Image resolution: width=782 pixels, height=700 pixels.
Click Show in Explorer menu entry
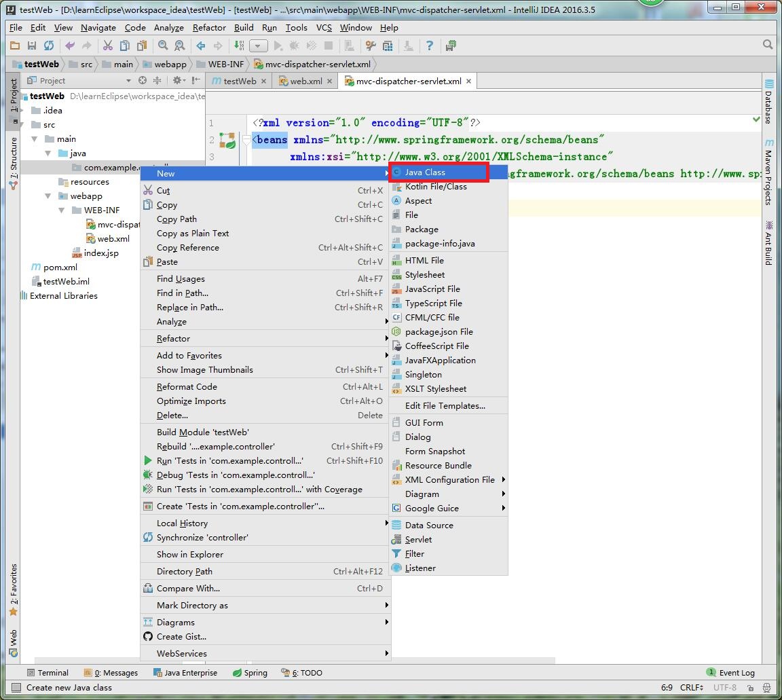tap(265, 555)
